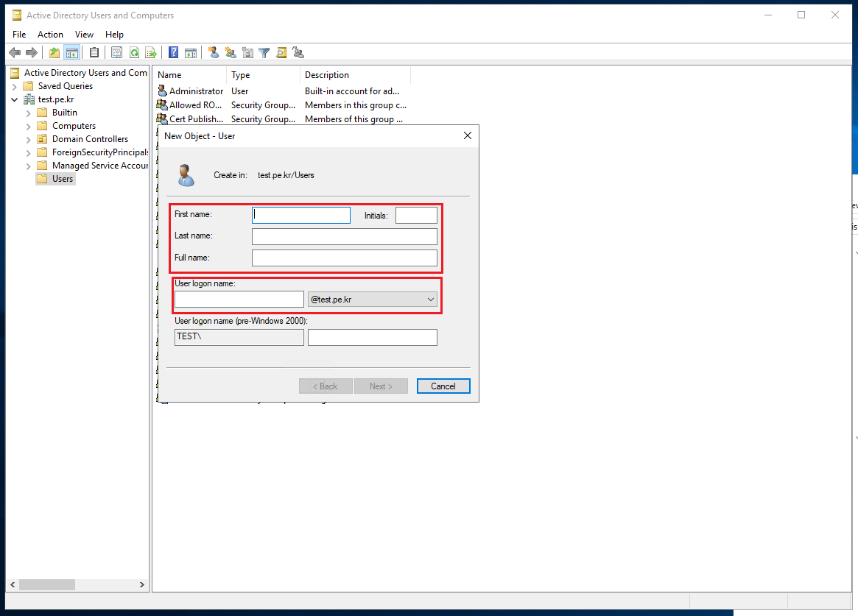Screen dimensions: 858x616
Task: Click pre-Windows 2000 logon name field
Action: tap(373, 337)
